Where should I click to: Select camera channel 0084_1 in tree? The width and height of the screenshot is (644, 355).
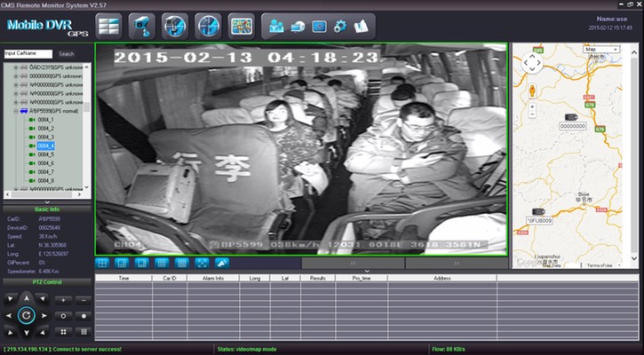click(46, 119)
